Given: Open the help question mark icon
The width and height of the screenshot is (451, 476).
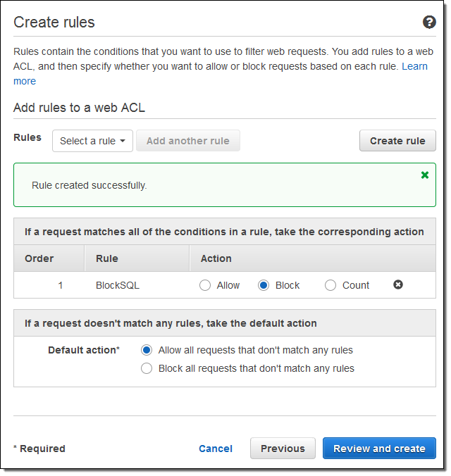Looking at the screenshot, I should pyautogui.click(x=429, y=22).
